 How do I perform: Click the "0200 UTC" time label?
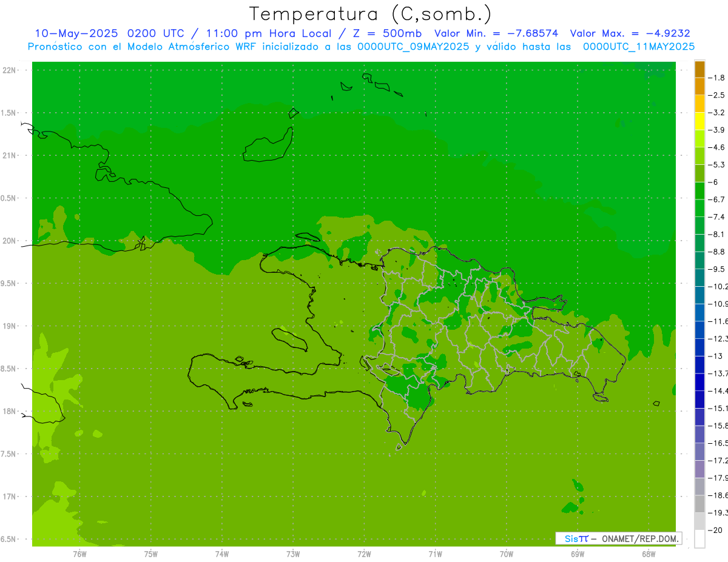point(155,33)
